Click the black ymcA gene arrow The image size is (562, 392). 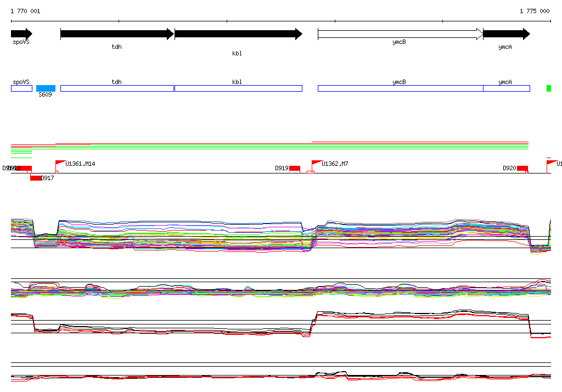point(507,33)
